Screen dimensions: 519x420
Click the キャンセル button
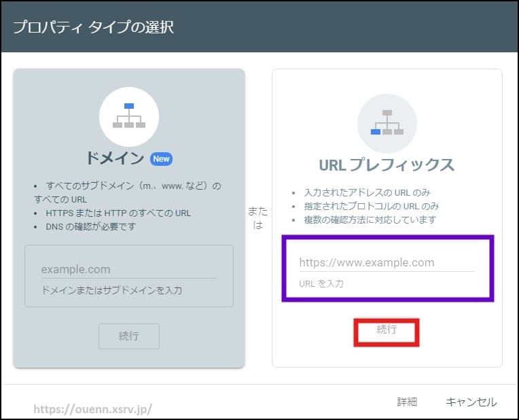click(471, 402)
